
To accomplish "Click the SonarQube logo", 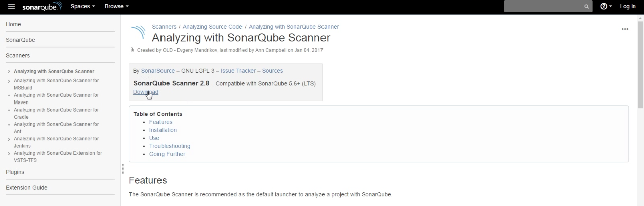I will 42,6.
